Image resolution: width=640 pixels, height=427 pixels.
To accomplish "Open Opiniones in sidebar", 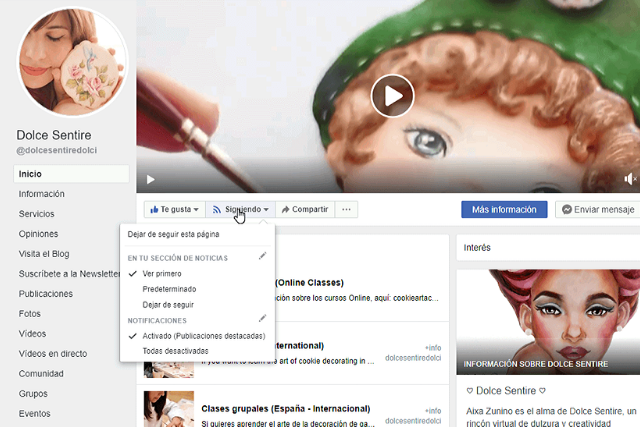I will point(38,234).
